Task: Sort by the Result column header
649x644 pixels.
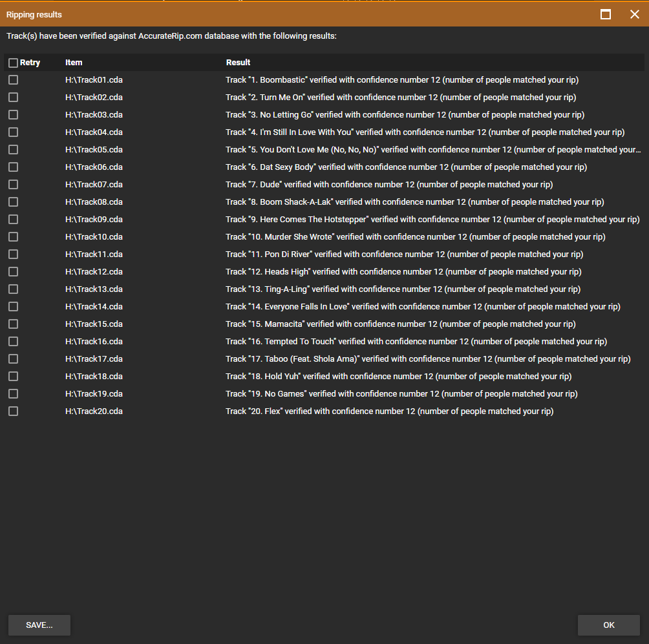Action: pyautogui.click(x=238, y=63)
